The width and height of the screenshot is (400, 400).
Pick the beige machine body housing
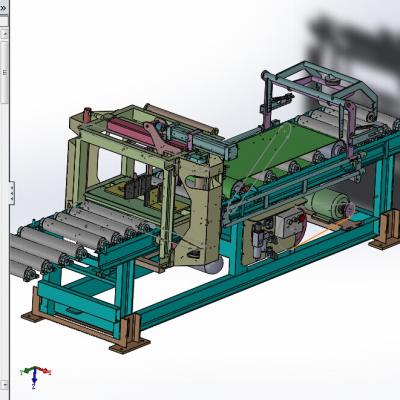click(199, 213)
